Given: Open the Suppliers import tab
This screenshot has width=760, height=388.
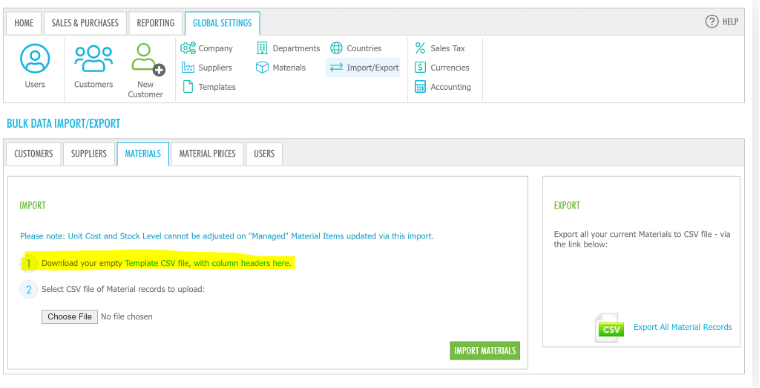Looking at the screenshot, I should click(89, 154).
